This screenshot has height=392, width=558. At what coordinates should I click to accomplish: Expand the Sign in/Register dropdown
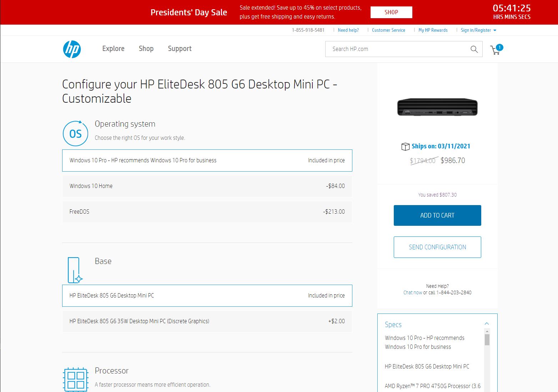click(478, 30)
